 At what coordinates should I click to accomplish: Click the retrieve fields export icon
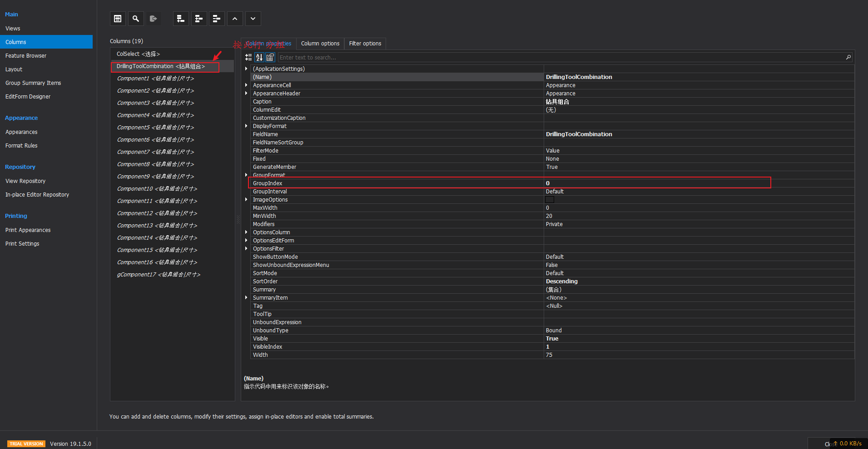tap(154, 19)
